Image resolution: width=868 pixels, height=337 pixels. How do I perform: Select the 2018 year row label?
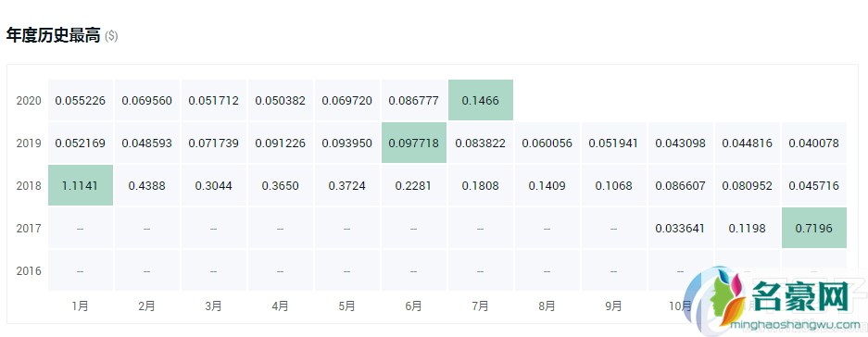(29, 186)
